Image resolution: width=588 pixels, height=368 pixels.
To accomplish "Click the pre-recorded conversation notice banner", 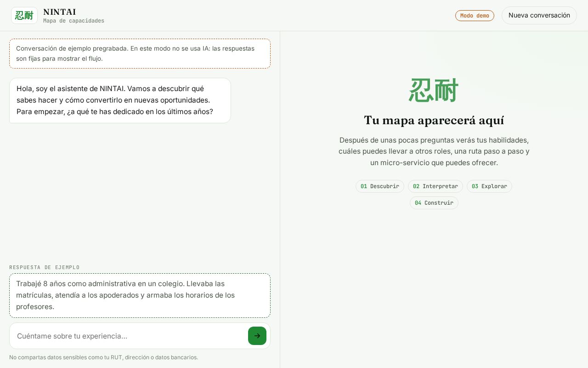I will [140, 53].
